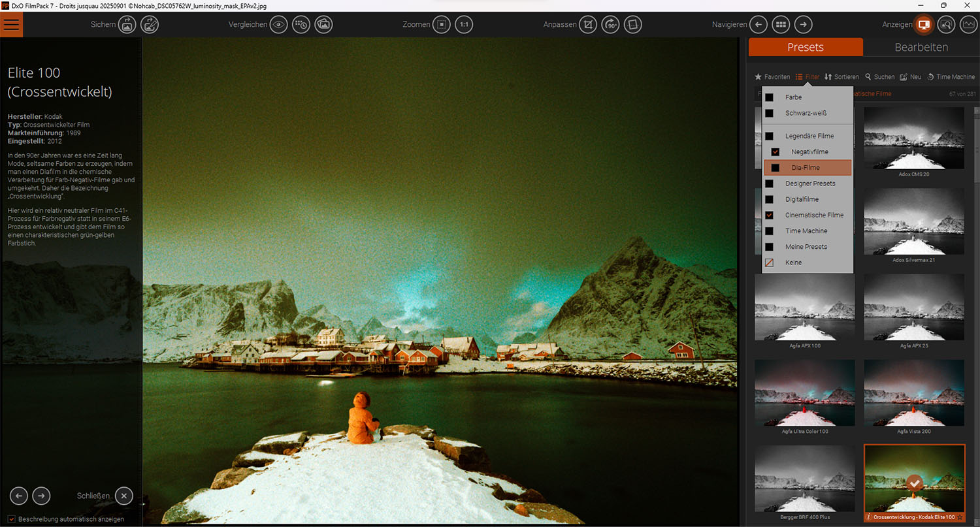
Task: Open the orange hamburger menu
Action: click(x=12, y=25)
